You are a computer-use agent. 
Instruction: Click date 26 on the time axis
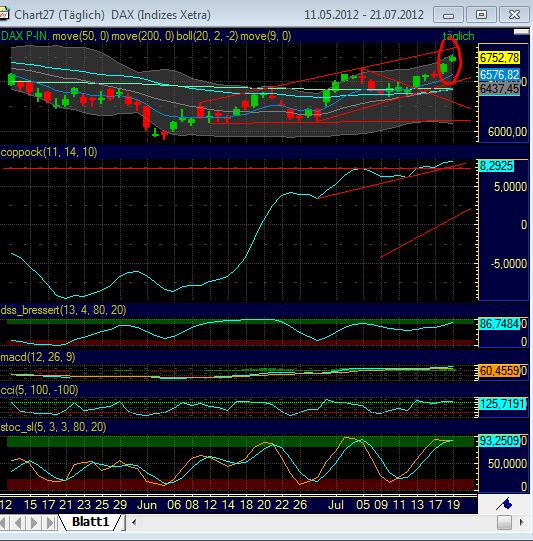pyautogui.click(x=300, y=505)
